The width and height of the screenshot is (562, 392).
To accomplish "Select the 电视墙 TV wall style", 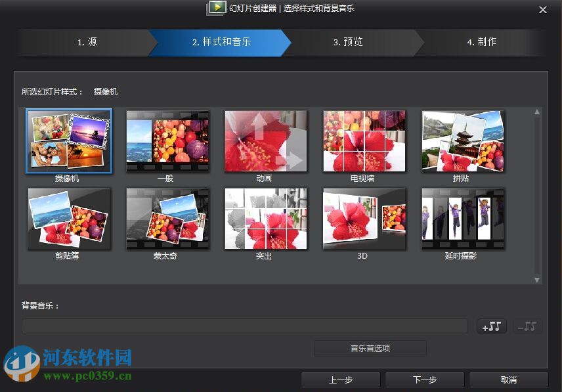I will coord(364,140).
